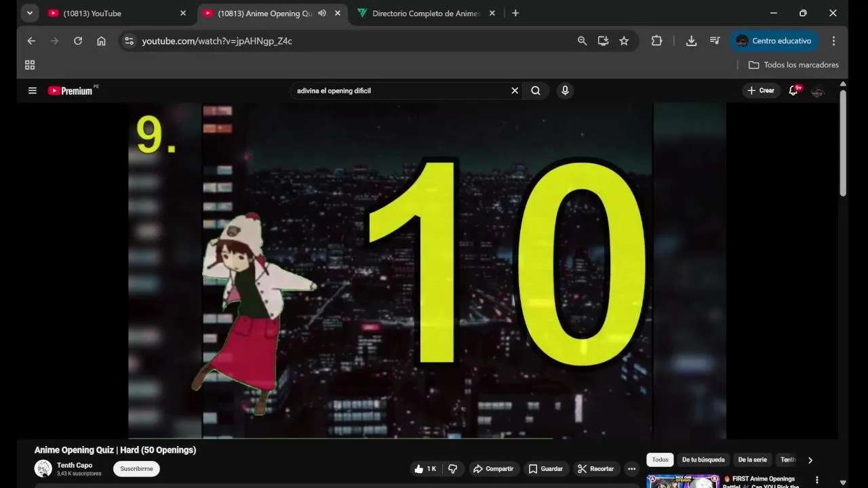Select the Tenth chip
The height and width of the screenshot is (488, 868).
pyautogui.click(x=788, y=460)
